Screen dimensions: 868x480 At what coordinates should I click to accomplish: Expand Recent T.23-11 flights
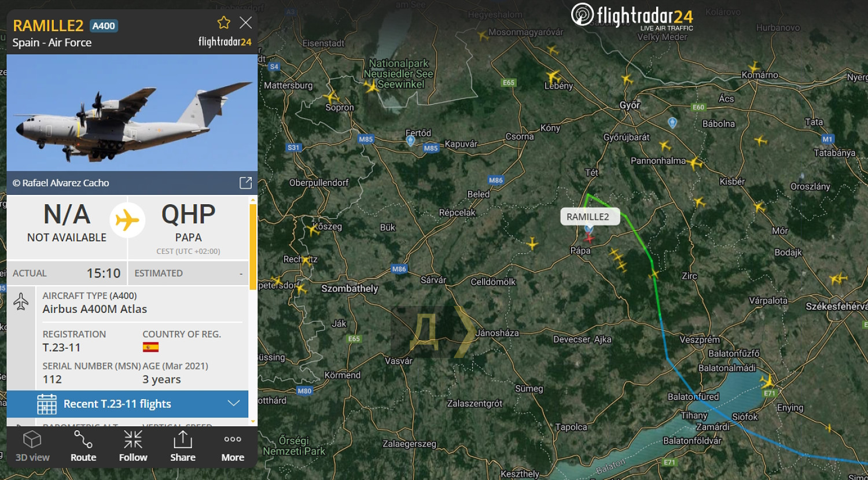pos(127,404)
